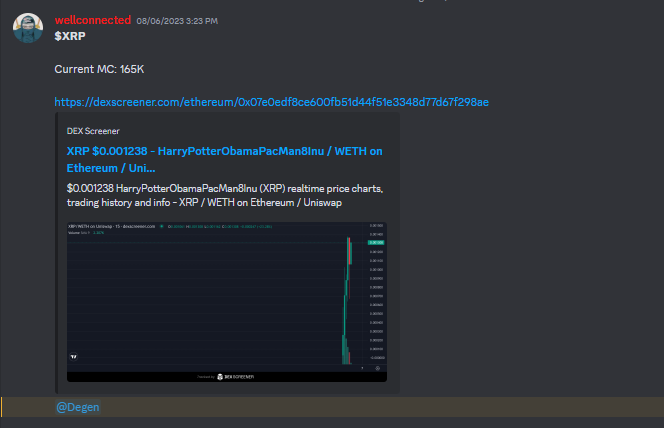Open the dexscreener.com ethereum URL

(271, 102)
